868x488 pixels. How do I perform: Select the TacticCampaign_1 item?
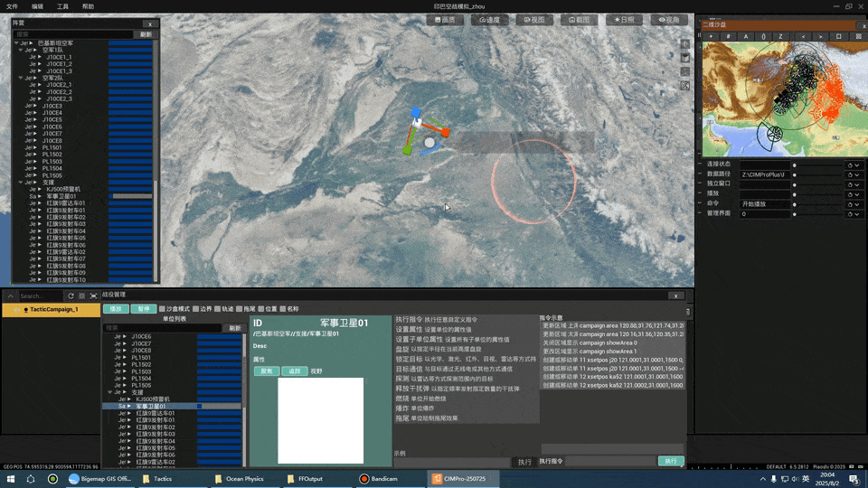coord(52,310)
